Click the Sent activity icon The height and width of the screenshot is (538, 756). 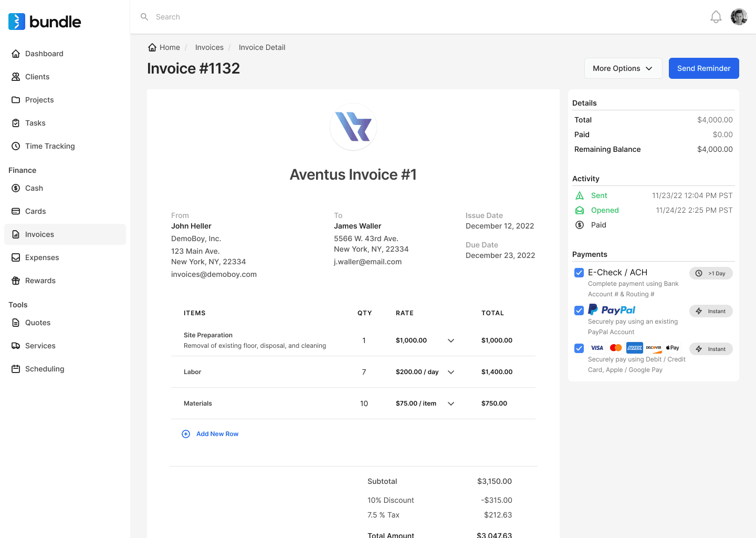[580, 195]
